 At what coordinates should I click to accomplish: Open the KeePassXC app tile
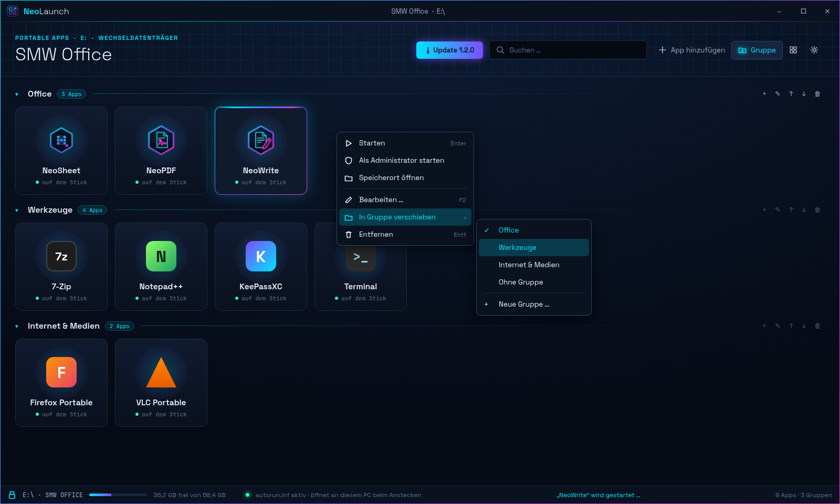(261, 267)
